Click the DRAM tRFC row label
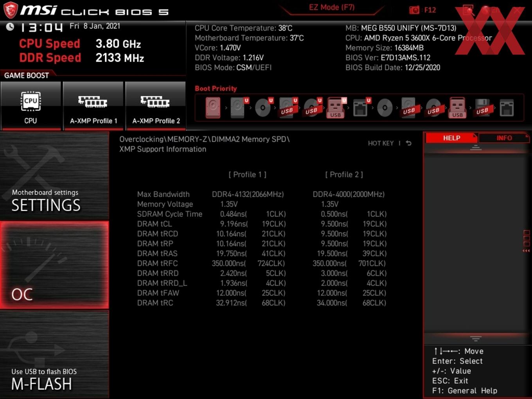 (157, 263)
